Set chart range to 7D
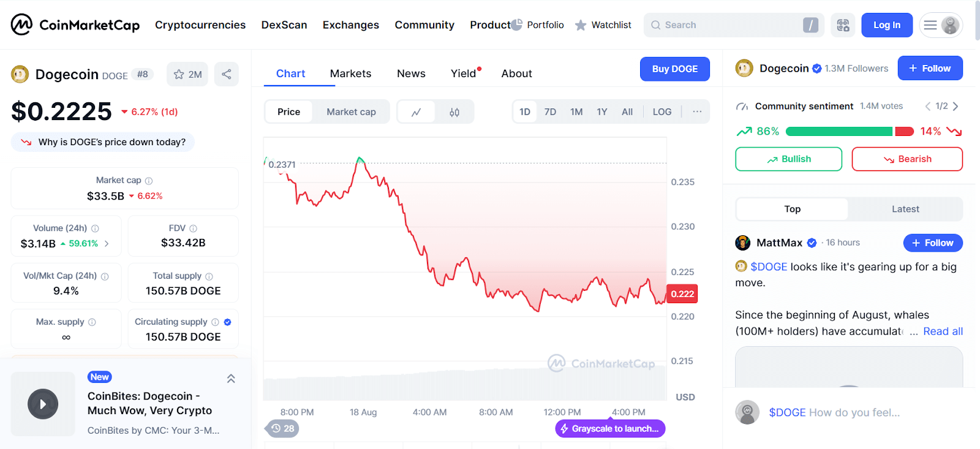This screenshot has width=980, height=449. pyautogui.click(x=550, y=112)
